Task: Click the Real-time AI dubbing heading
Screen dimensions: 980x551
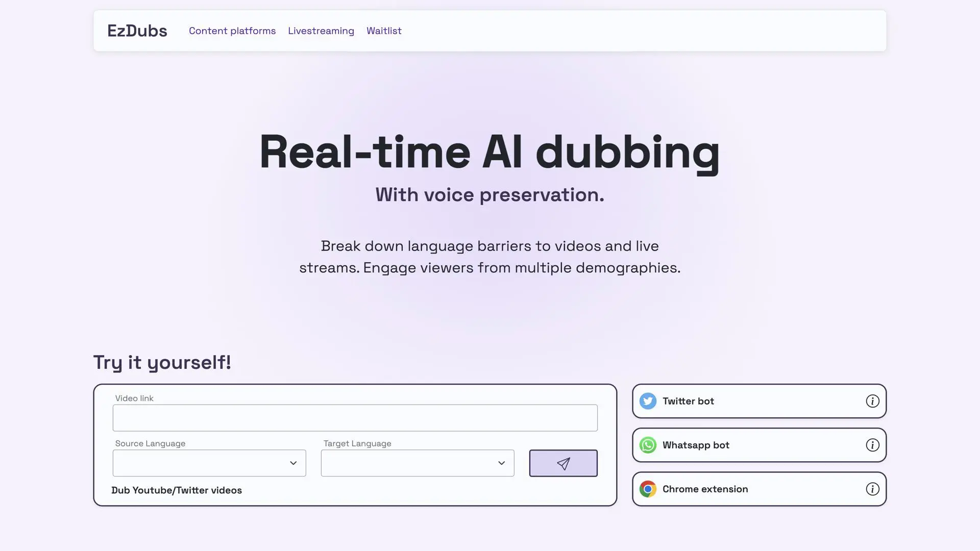Action: coord(489,152)
